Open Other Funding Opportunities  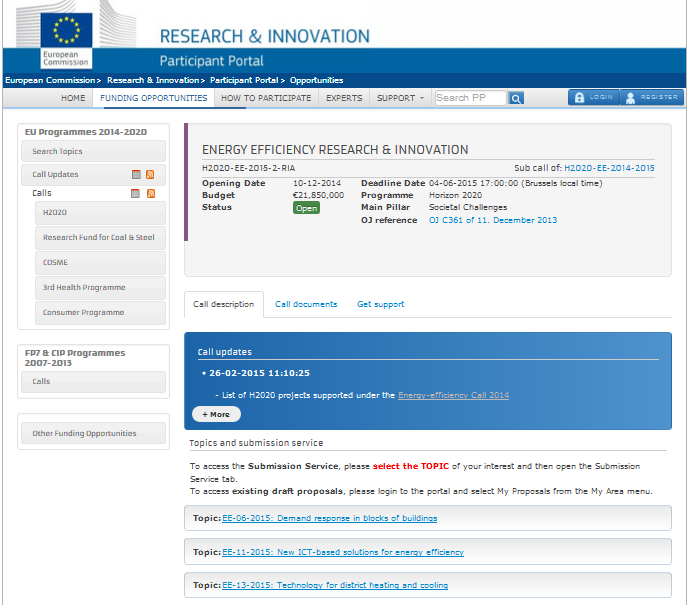93,433
